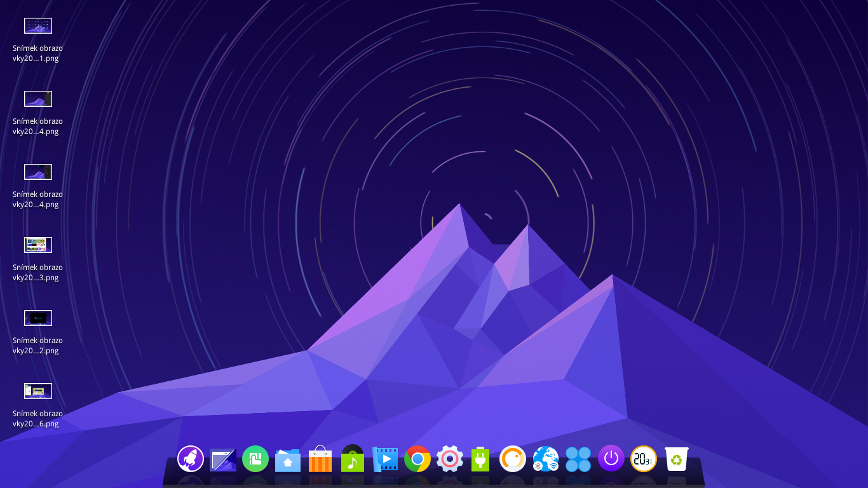Click the Show Desktop dock icon
Image resolution: width=868 pixels, height=488 pixels.
(x=223, y=459)
